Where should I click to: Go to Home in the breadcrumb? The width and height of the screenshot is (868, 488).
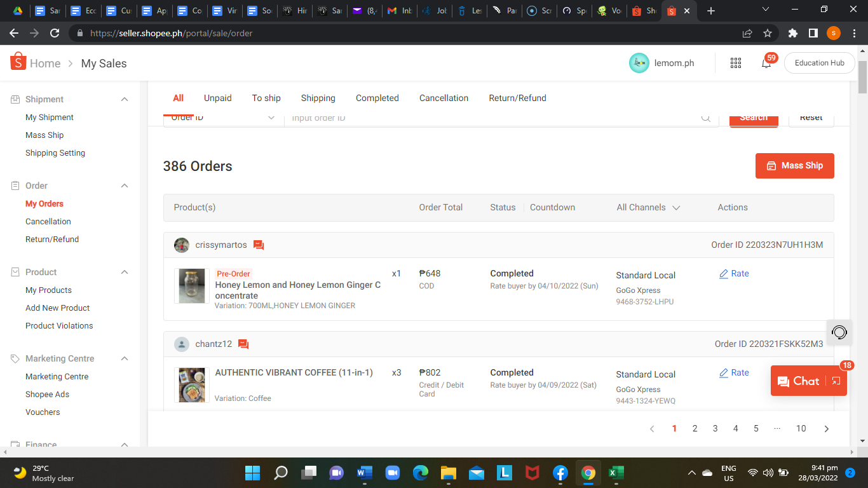[45, 64]
